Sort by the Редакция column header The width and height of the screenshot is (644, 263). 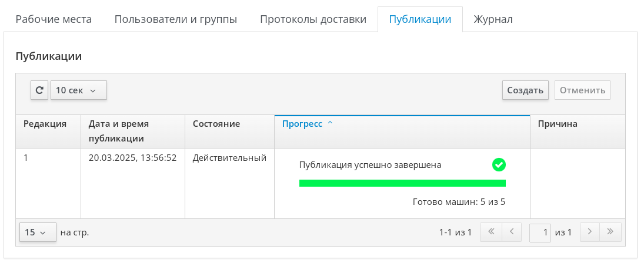45,124
